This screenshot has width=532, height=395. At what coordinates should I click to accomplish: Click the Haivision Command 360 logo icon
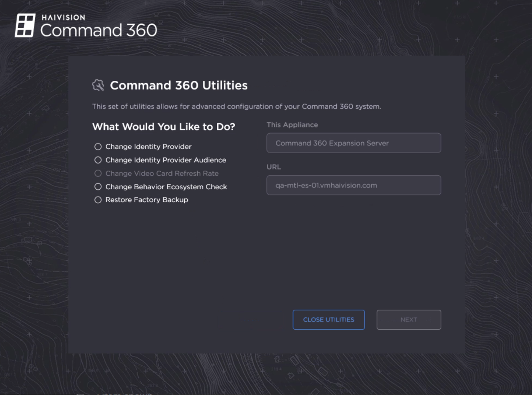(x=26, y=25)
